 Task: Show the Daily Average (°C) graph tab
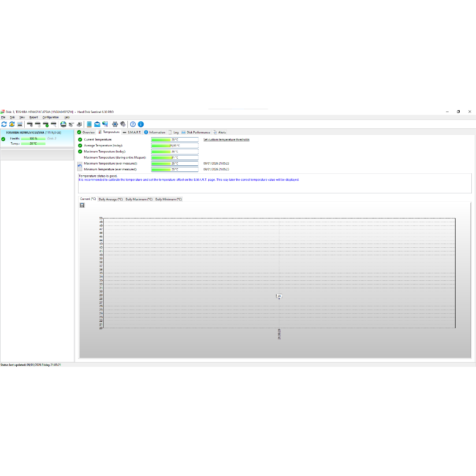(x=111, y=199)
